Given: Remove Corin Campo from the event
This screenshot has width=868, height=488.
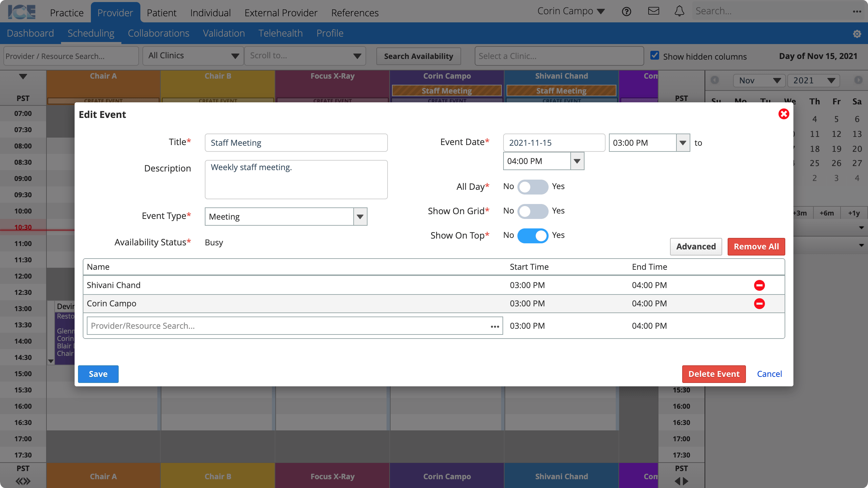Looking at the screenshot, I should [759, 304].
